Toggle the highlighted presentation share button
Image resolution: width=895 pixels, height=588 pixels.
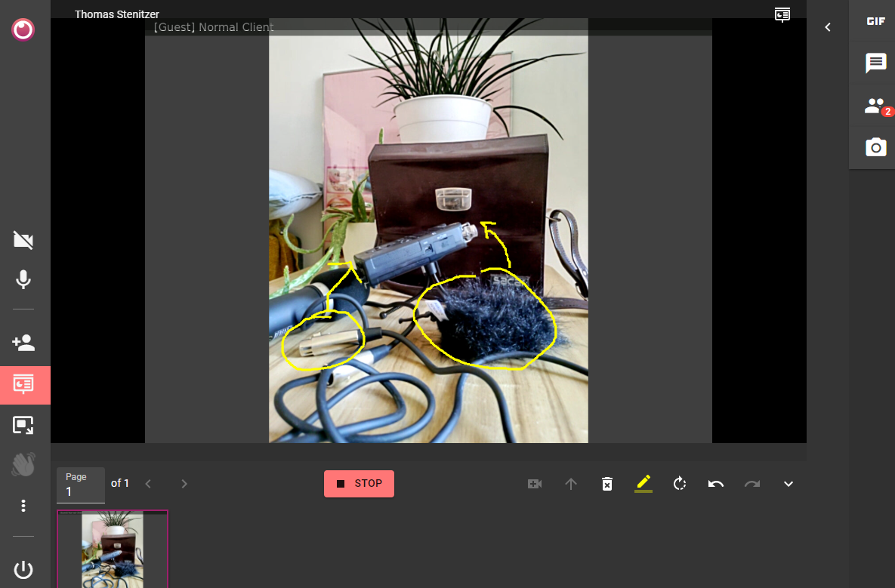click(25, 385)
